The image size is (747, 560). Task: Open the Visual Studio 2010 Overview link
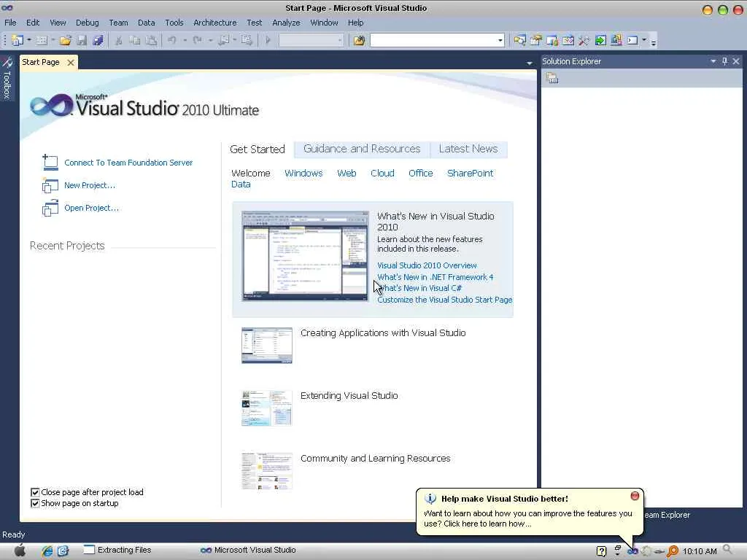pyautogui.click(x=427, y=265)
